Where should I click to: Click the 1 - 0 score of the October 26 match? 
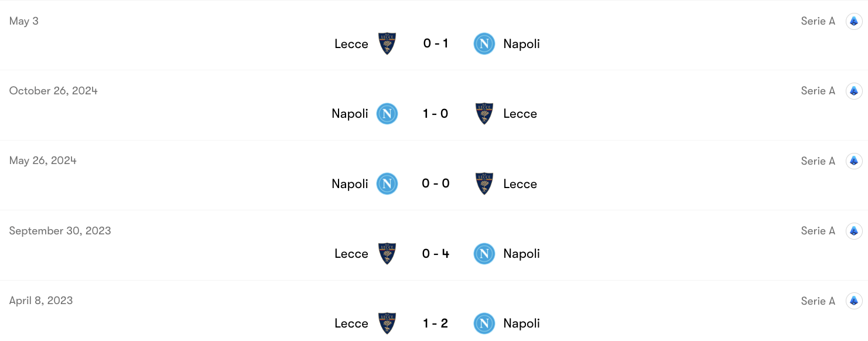point(436,114)
